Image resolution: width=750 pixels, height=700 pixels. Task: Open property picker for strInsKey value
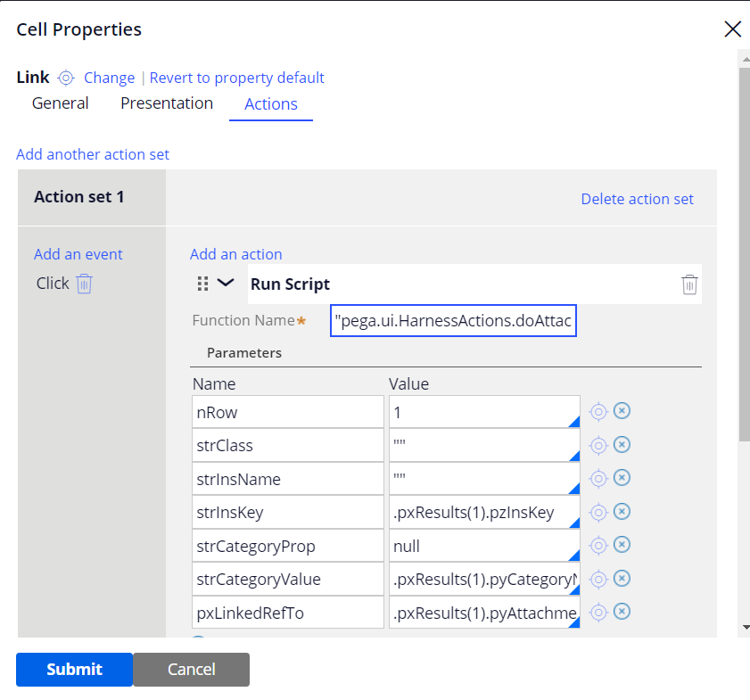598,511
